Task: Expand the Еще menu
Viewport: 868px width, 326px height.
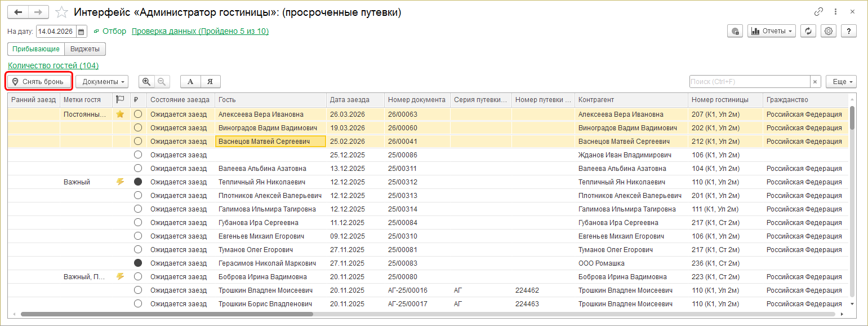Action: (x=841, y=82)
